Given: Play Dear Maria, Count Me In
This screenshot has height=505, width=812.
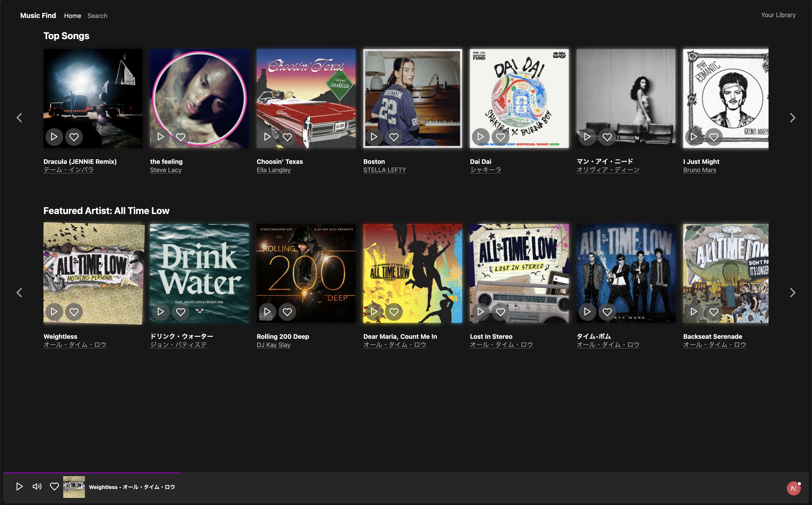Looking at the screenshot, I should [374, 312].
